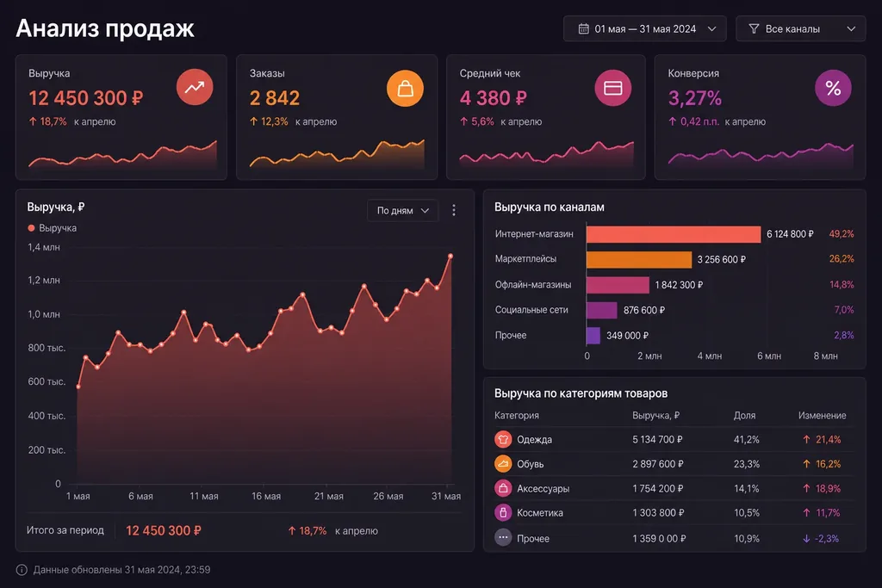Click the Изменение column header
The image size is (882, 588).
[x=822, y=416]
